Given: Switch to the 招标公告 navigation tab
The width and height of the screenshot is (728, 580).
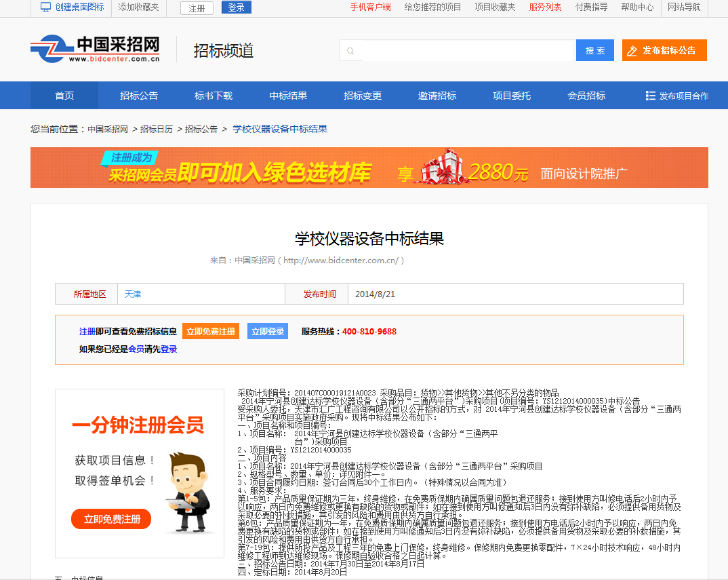Looking at the screenshot, I should 139,96.
